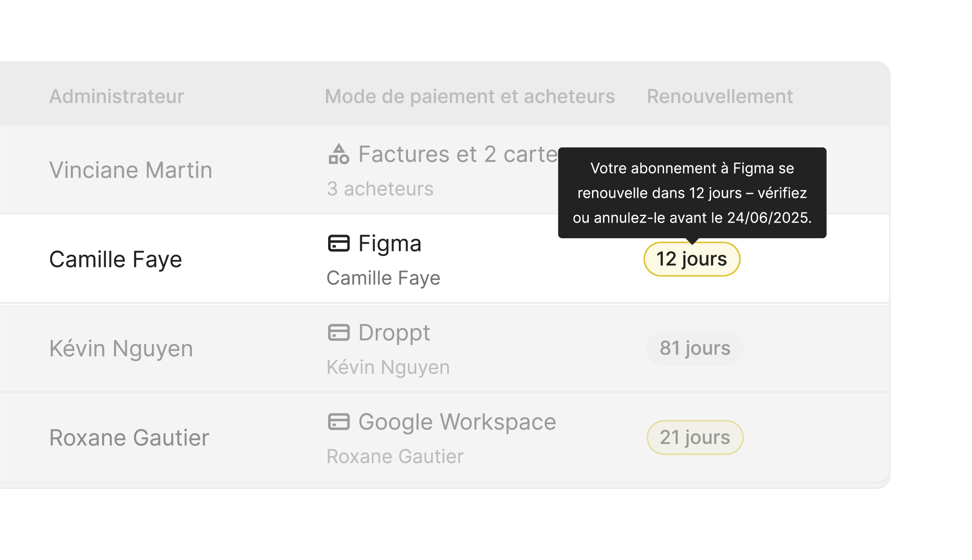972x560 pixels.
Task: Sort by the Renouvellement column header
Action: [719, 97]
